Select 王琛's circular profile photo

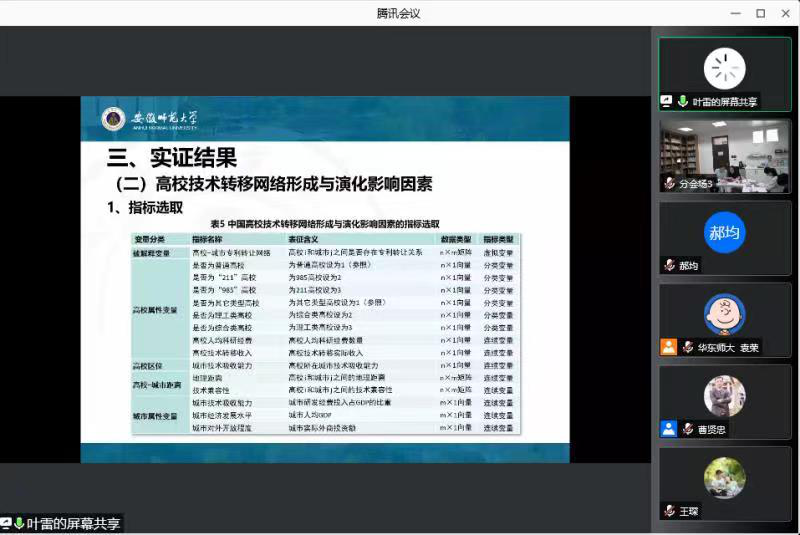pos(724,477)
